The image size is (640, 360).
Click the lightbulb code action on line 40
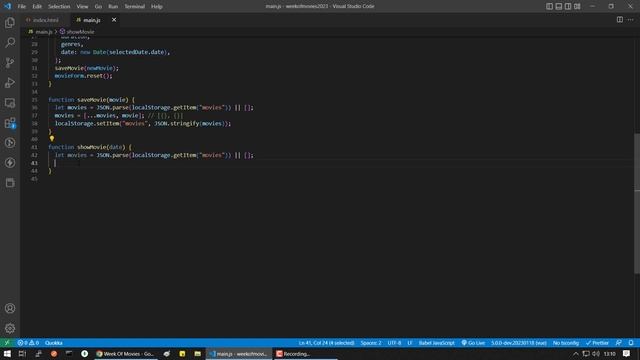pos(52,139)
